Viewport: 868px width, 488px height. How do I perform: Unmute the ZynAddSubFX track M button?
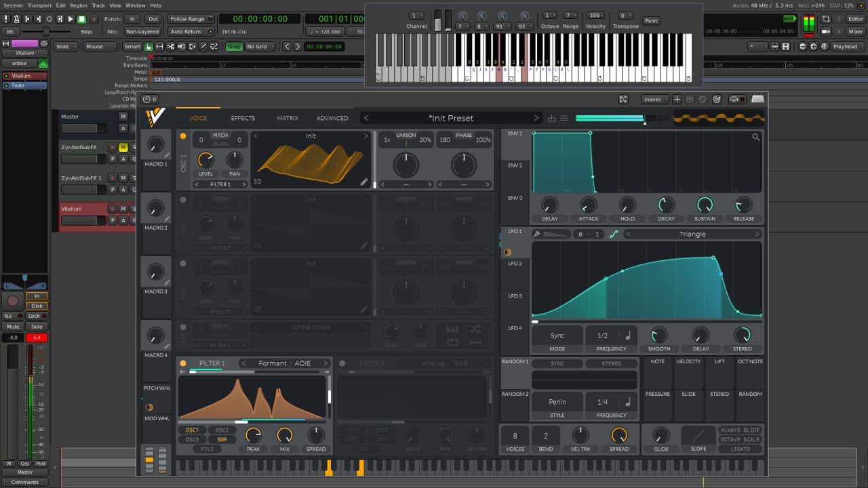point(123,147)
